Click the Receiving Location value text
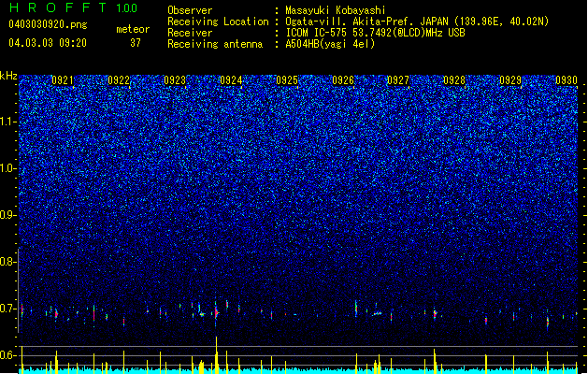588x374 pixels. point(417,22)
